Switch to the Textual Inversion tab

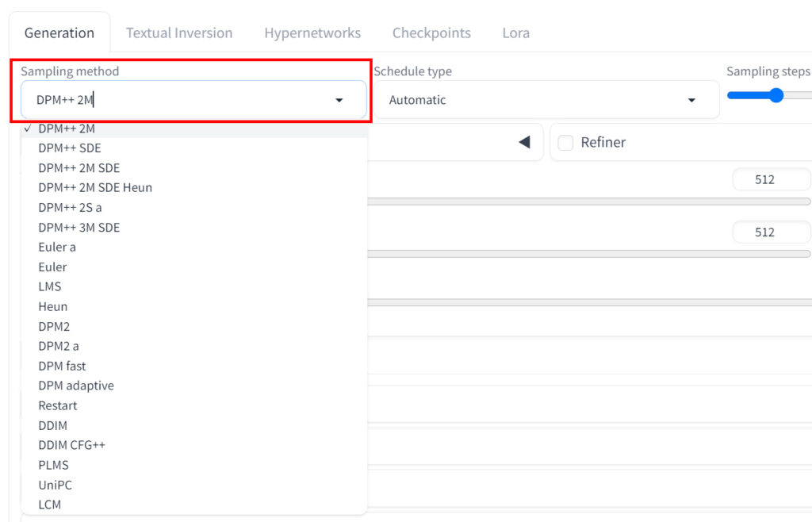coord(179,33)
